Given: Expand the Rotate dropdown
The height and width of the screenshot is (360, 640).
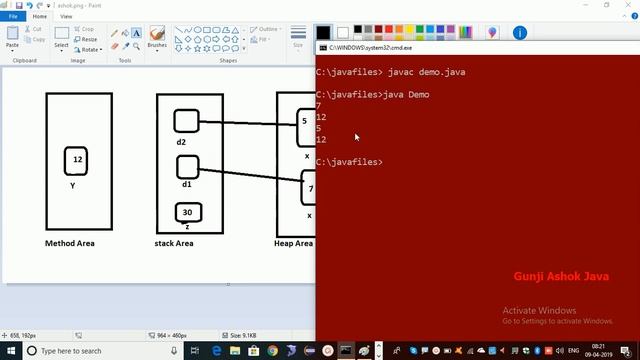Looking at the screenshot, I should (101, 50).
